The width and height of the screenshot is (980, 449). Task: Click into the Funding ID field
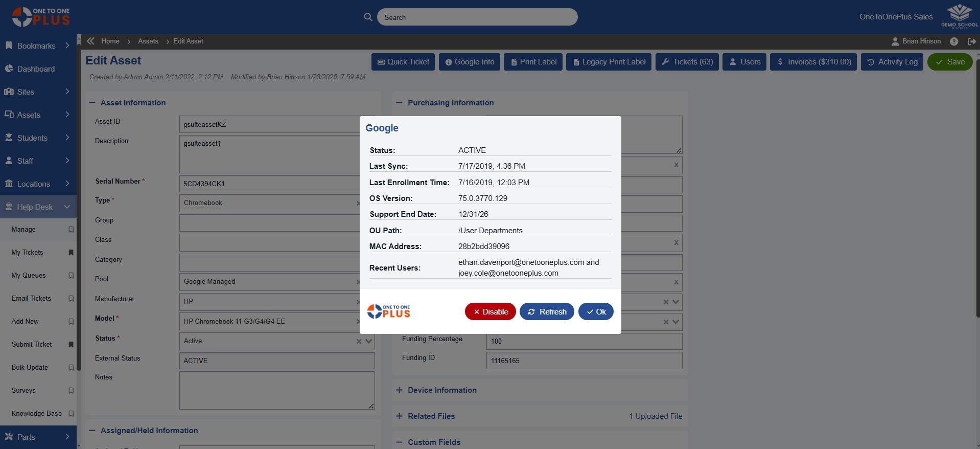[584, 361]
